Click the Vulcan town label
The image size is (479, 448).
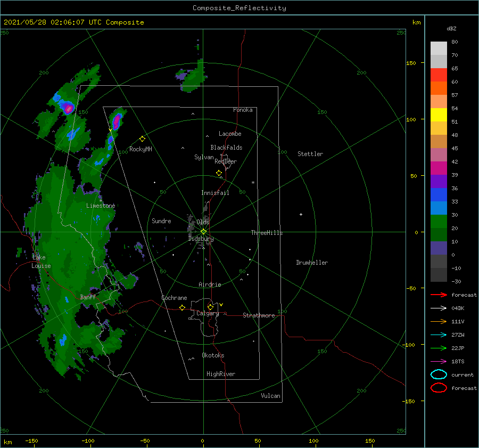(x=271, y=396)
